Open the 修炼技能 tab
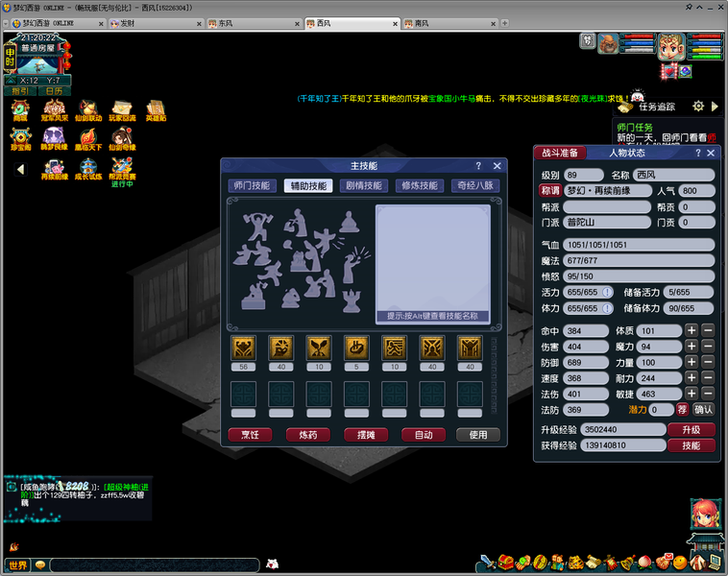This screenshot has height=576, width=728. [420, 185]
